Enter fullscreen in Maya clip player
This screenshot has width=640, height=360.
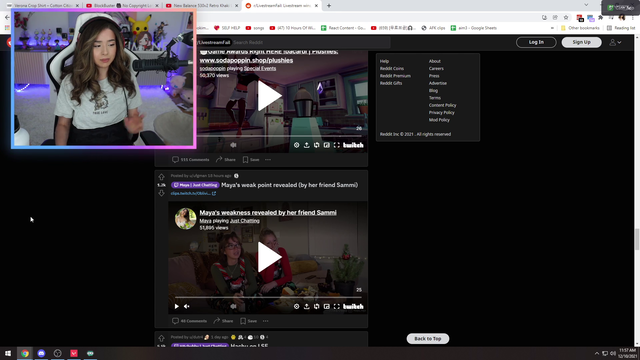[337, 306]
